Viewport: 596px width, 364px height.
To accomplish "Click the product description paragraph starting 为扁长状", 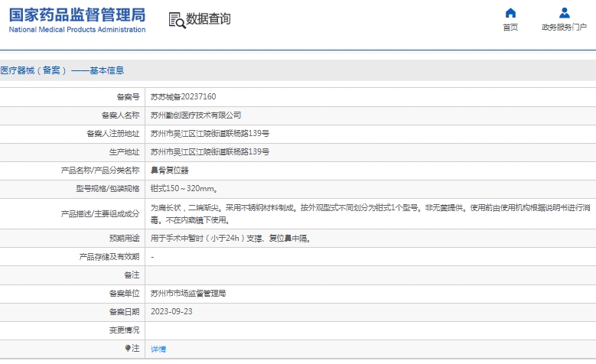I will [370, 214].
